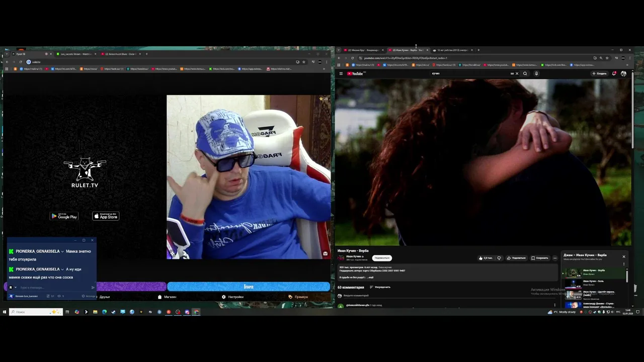Start voice search with microphone icon
644x362 pixels.
click(536, 73)
